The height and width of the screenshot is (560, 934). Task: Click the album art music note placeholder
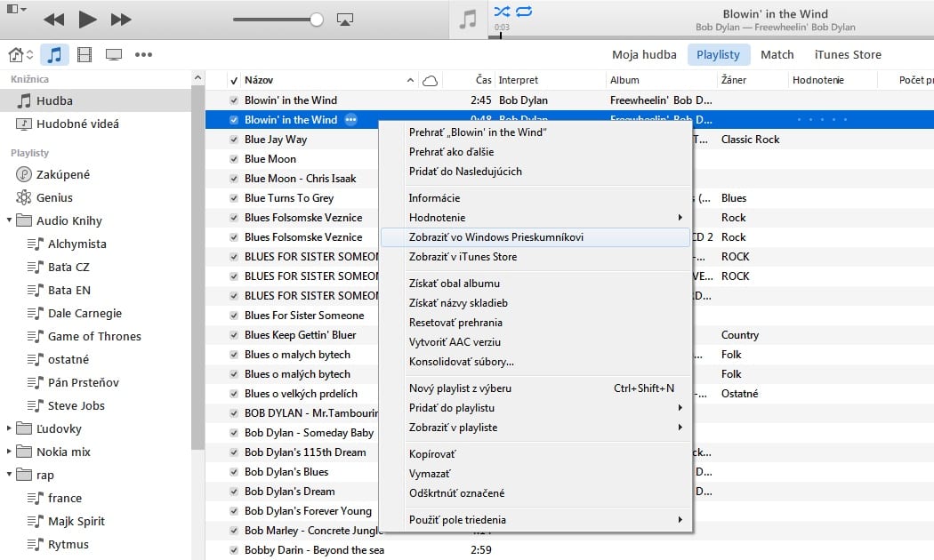468,20
